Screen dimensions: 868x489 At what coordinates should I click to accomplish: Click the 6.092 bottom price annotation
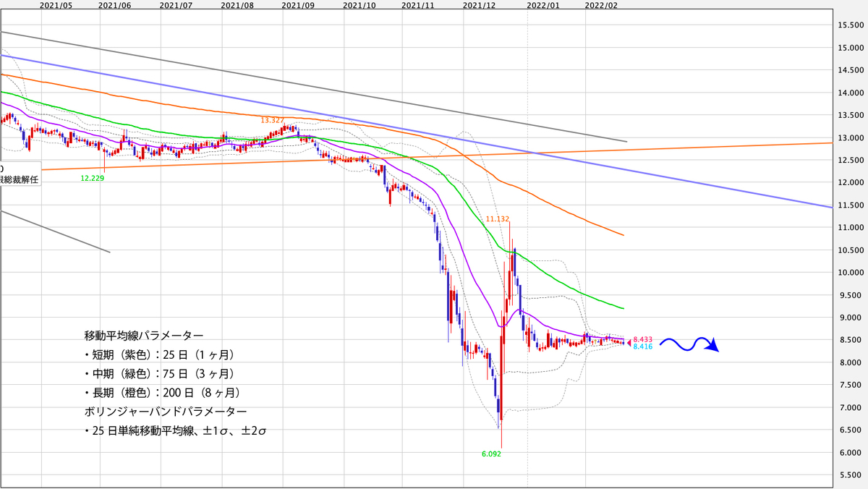pos(491,454)
